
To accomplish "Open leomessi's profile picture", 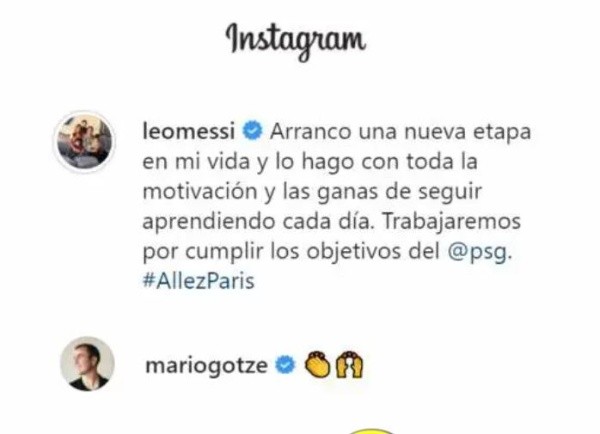I will (x=85, y=142).
